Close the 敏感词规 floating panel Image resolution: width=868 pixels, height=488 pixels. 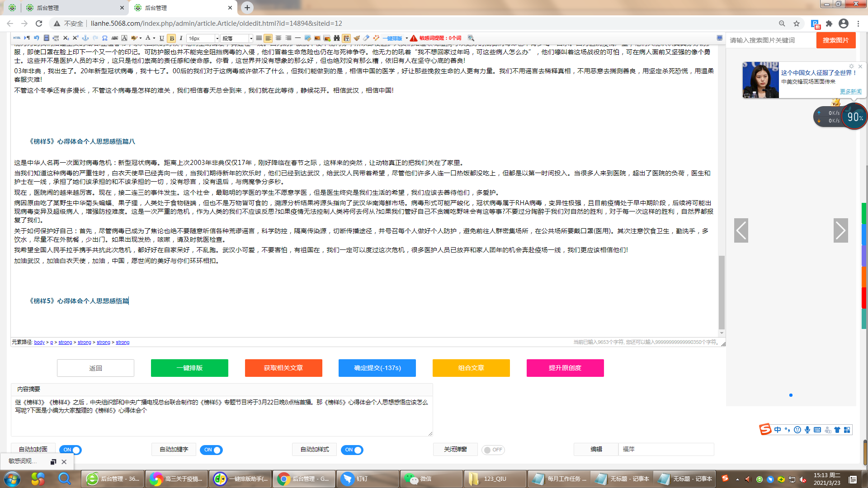click(x=64, y=462)
